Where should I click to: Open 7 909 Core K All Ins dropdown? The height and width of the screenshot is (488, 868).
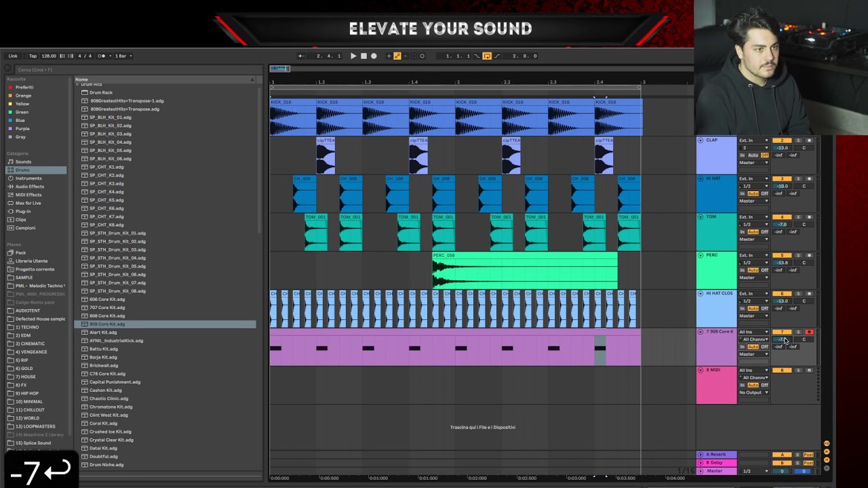coord(753,332)
